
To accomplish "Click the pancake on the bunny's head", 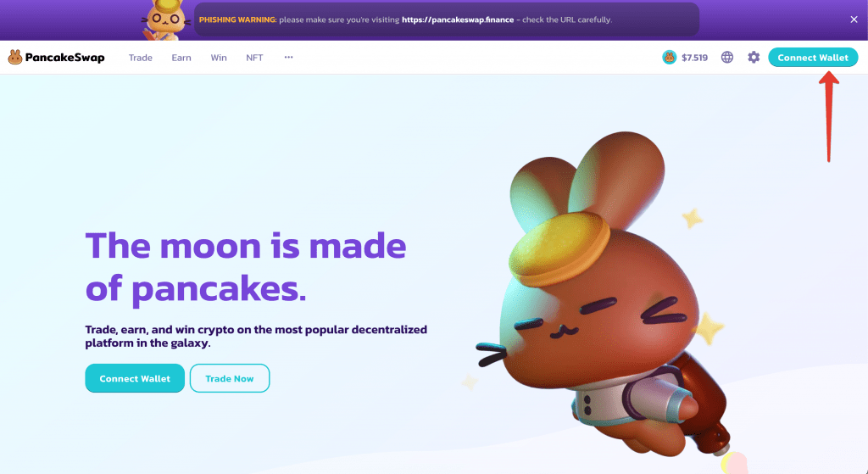I will (x=559, y=249).
